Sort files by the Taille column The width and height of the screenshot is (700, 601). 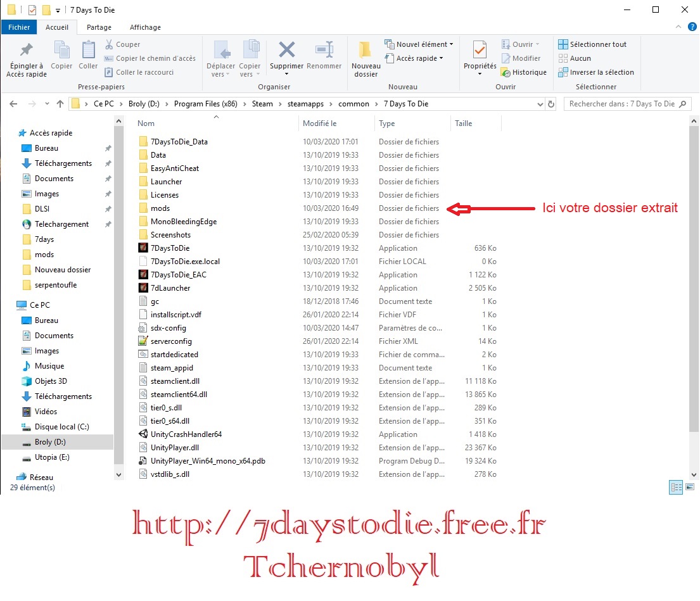coord(463,123)
